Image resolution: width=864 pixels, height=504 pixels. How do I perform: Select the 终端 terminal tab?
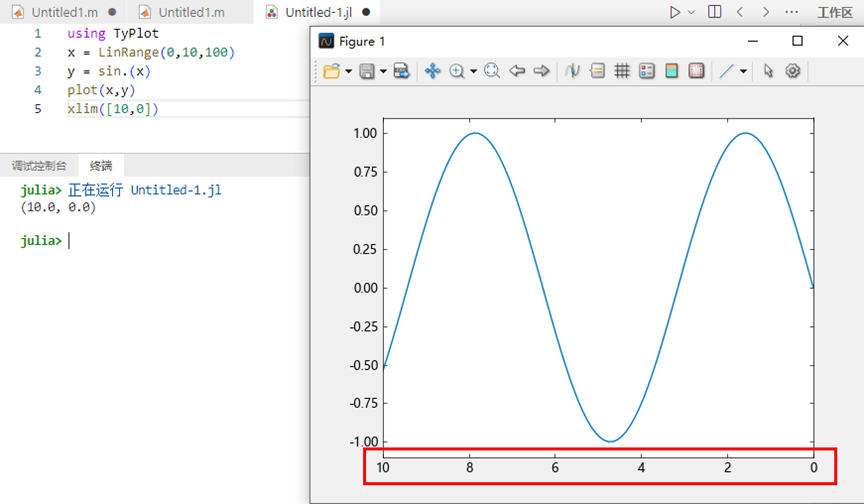[x=101, y=166]
